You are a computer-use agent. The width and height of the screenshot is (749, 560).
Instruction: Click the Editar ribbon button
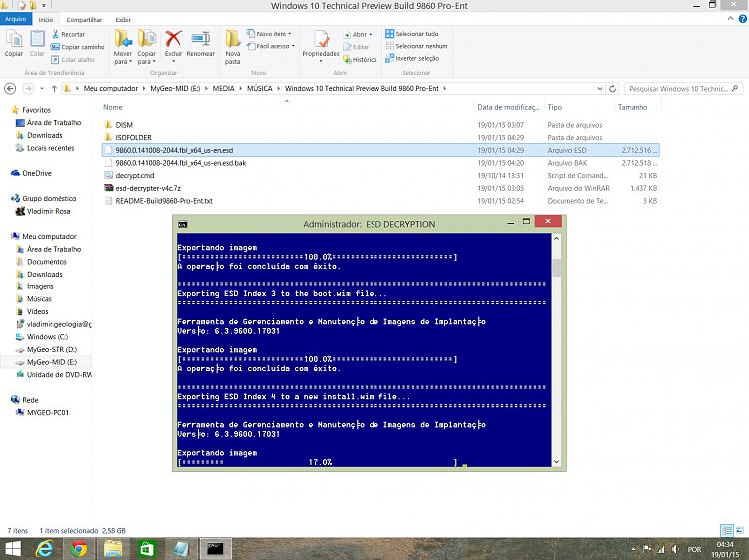pyautogui.click(x=356, y=47)
